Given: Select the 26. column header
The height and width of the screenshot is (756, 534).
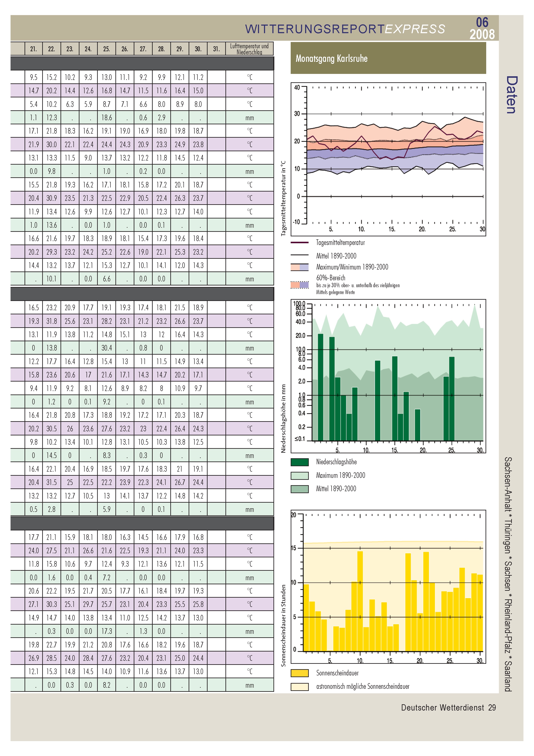Looking at the screenshot, I should pos(125,49).
